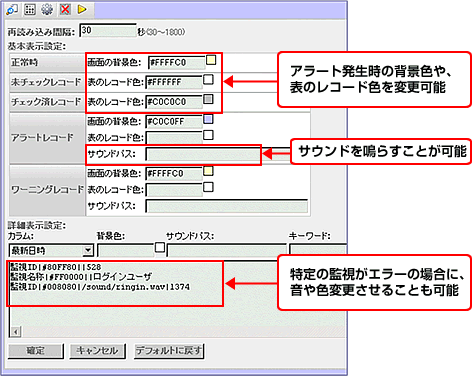Edit チェック済レコード record color field #C0C0C0
The image size is (472, 376).
point(174,102)
